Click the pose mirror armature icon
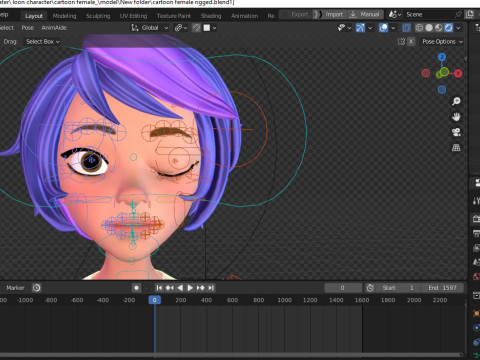Viewport: 480px width, 360px height. click(401, 42)
